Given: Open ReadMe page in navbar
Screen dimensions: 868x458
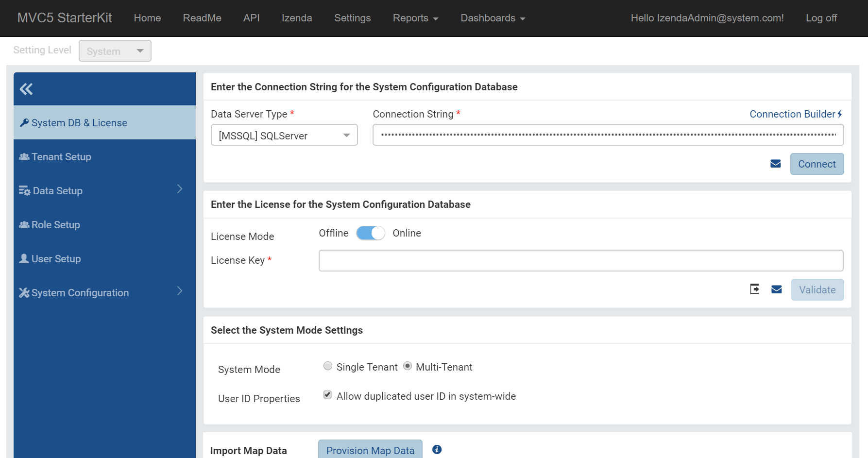Looking at the screenshot, I should (202, 18).
